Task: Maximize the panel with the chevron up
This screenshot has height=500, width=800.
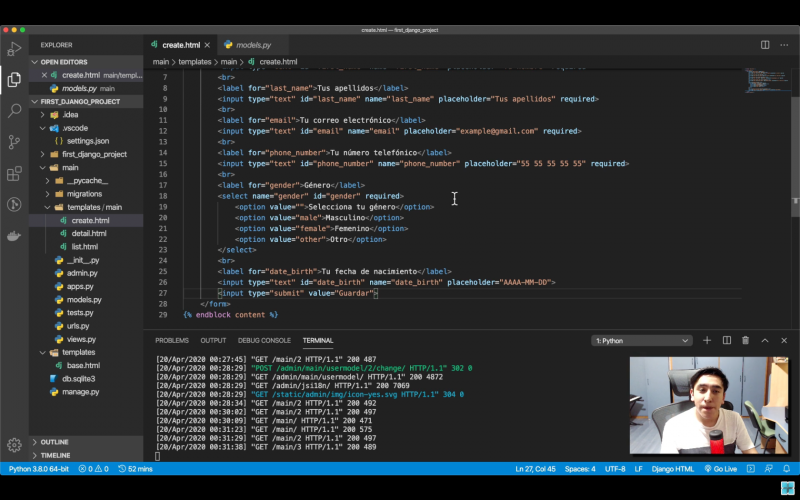Action: click(x=765, y=340)
